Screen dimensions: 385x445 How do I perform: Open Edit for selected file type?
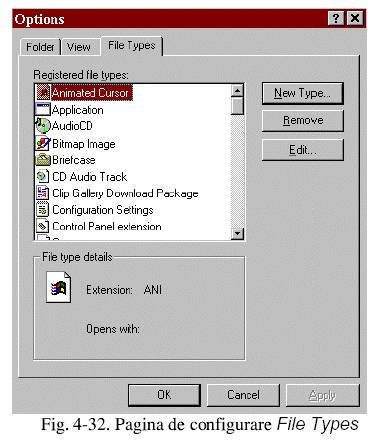[303, 150]
